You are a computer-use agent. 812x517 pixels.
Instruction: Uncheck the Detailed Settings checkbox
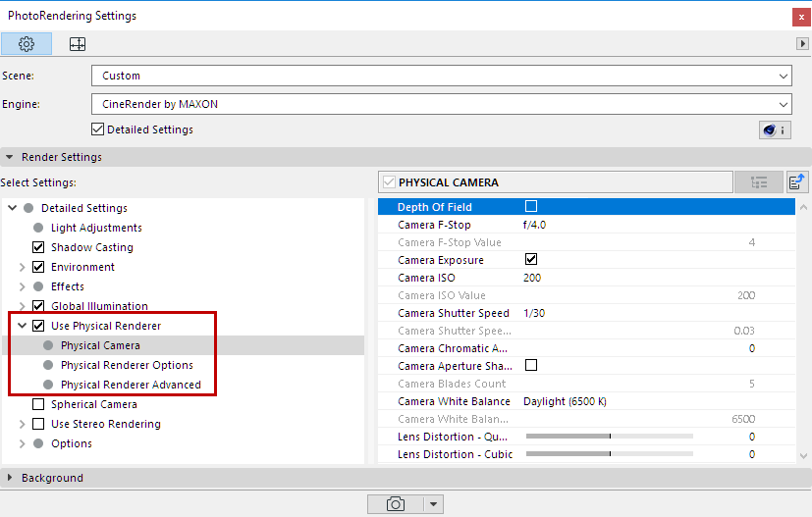click(97, 129)
